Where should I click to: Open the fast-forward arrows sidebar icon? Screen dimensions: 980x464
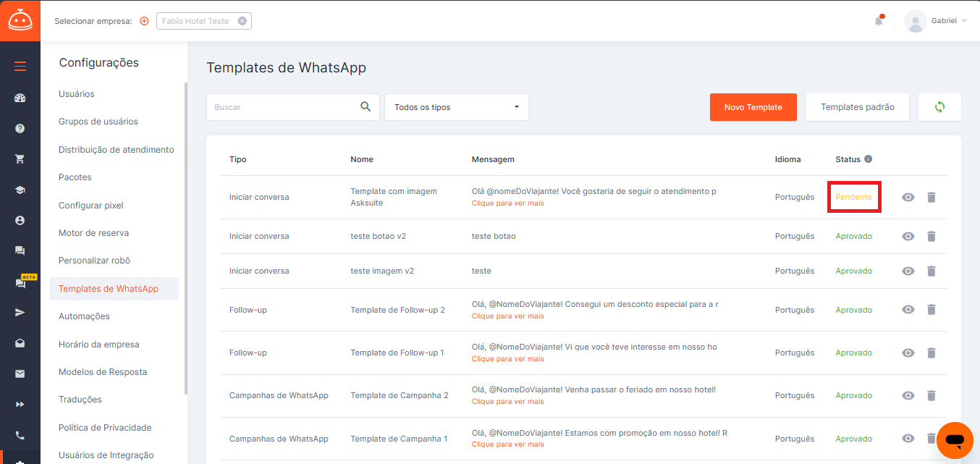click(20, 405)
